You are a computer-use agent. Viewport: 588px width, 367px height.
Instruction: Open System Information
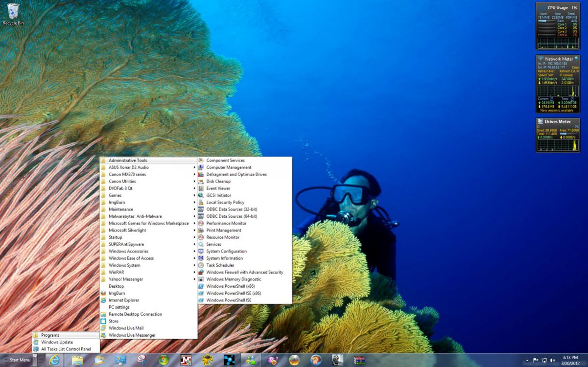pos(244,258)
